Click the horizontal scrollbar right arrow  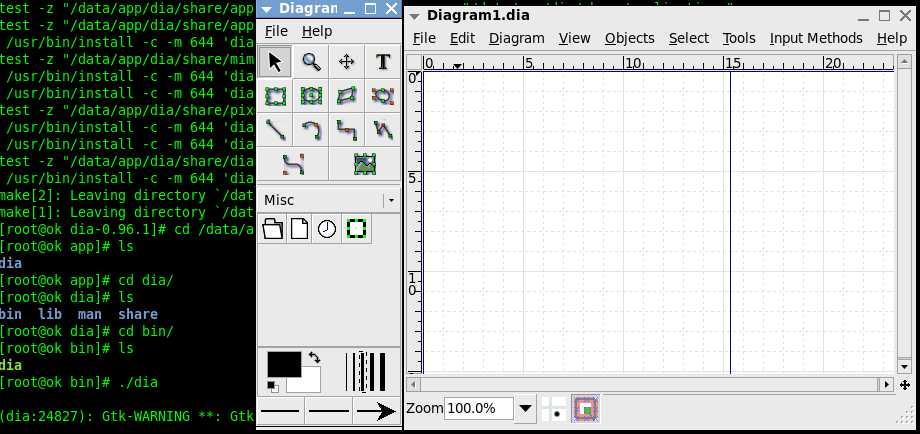tap(887, 385)
